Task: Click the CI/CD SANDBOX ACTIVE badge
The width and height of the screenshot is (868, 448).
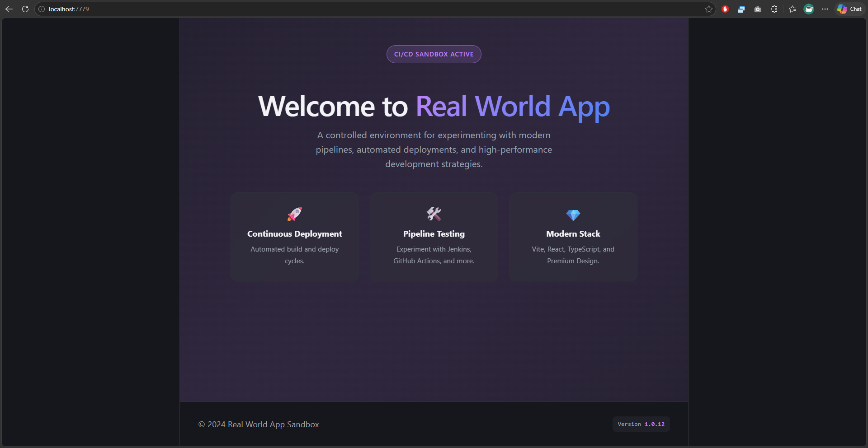Action: tap(434, 54)
